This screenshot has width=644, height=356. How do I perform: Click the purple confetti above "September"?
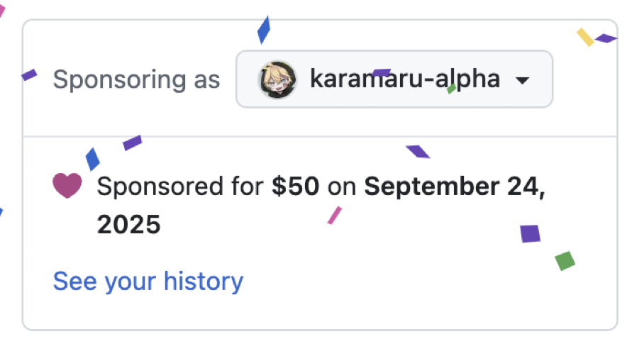pyautogui.click(x=418, y=151)
